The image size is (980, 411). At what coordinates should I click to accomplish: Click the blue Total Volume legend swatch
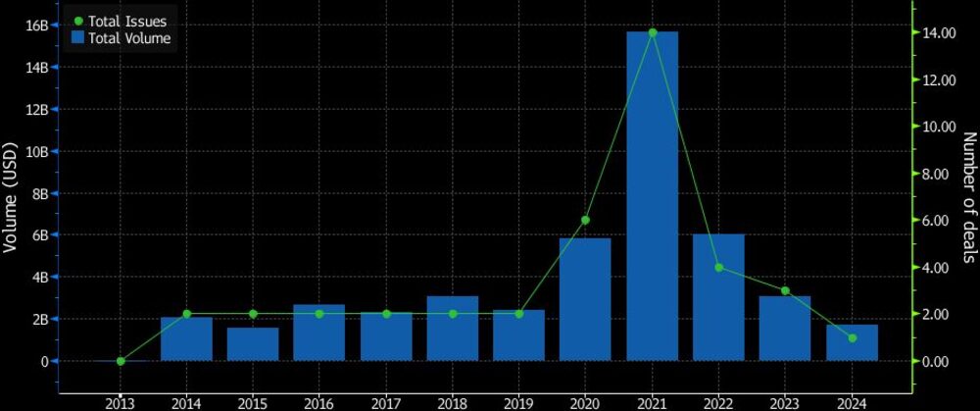tap(77, 38)
